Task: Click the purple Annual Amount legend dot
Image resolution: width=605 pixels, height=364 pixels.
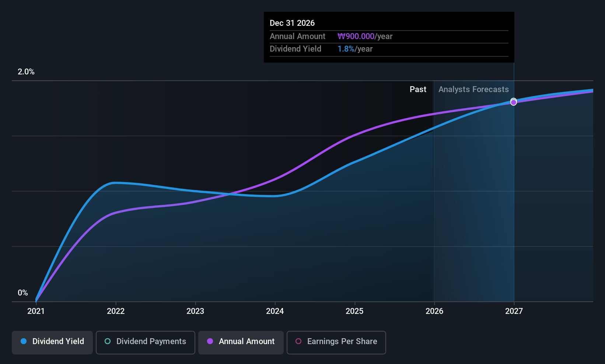Action: [x=210, y=341]
